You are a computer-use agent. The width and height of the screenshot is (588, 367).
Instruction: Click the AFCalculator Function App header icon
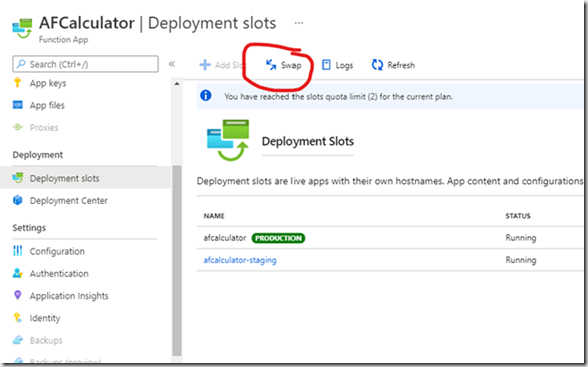tap(22, 28)
